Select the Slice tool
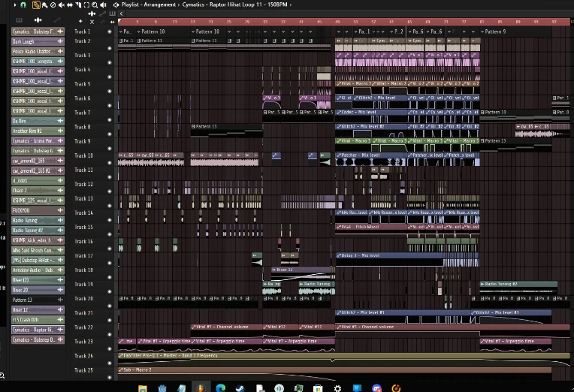This screenshot has height=392, width=574. [x=78, y=5]
